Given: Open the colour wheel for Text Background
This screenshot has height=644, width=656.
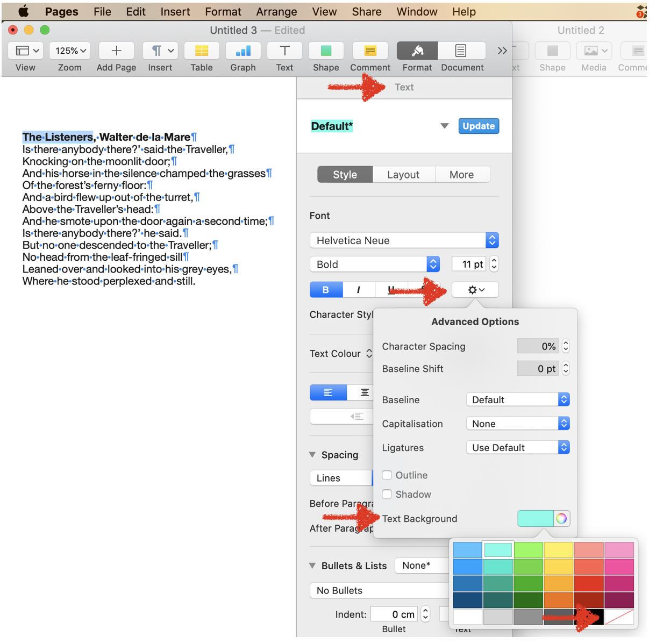Looking at the screenshot, I should coord(561,518).
